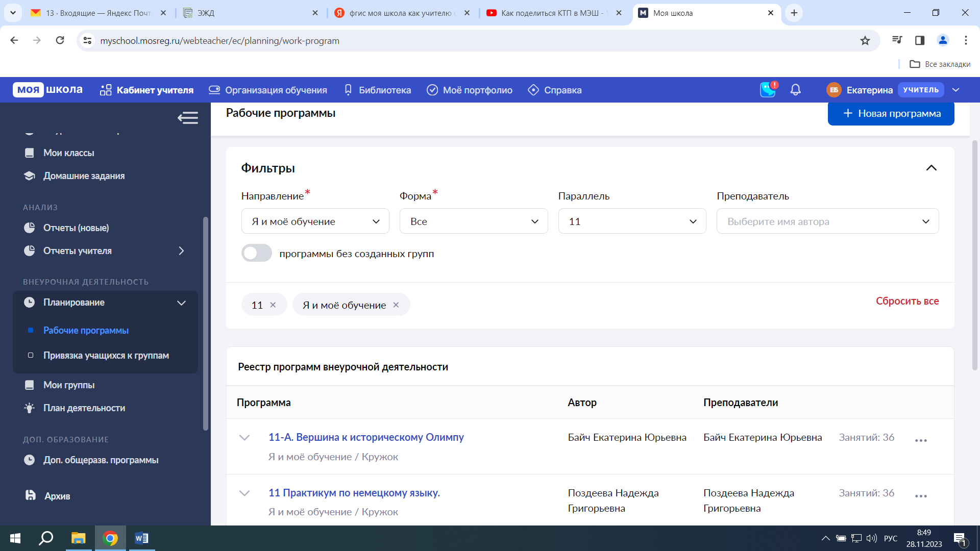Remove the 11 filter chip
Viewport: 980px width, 551px height.
(x=273, y=305)
